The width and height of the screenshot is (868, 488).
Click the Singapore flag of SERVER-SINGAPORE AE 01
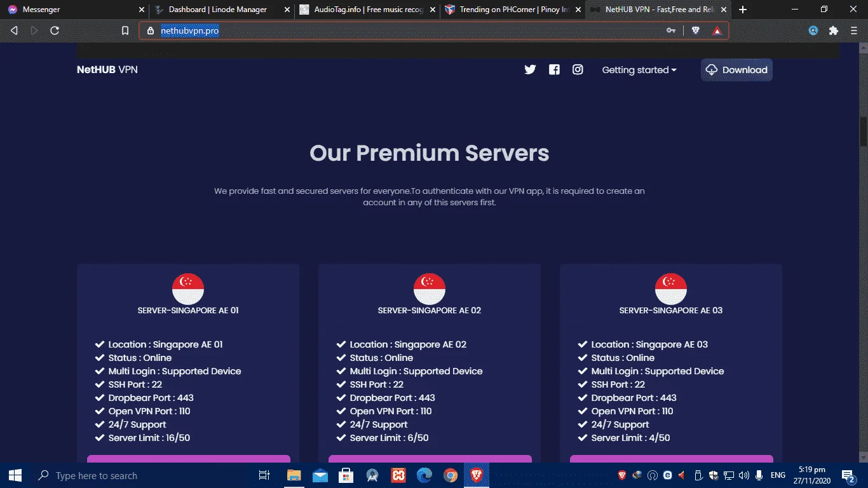pos(188,289)
